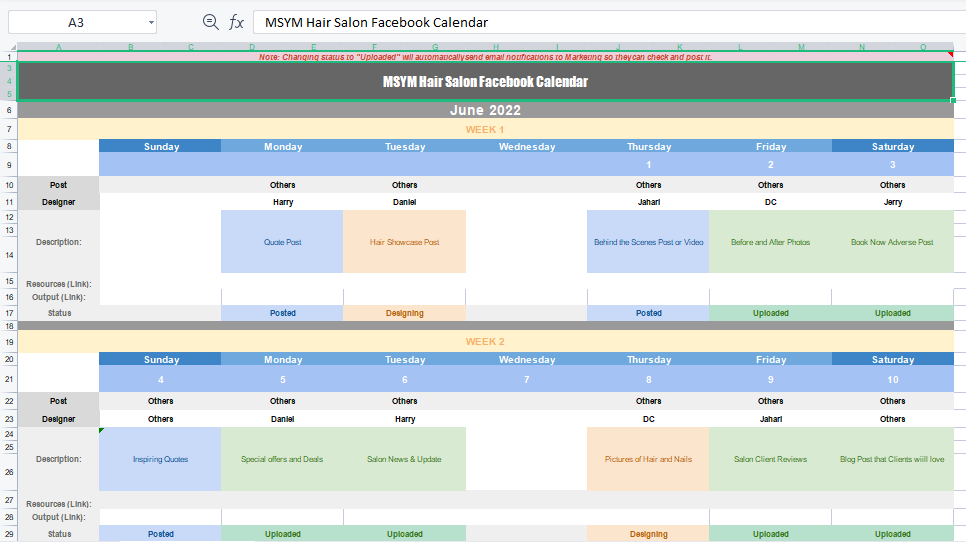
Task: Click Week 2 Designer label cell
Action: (59, 419)
